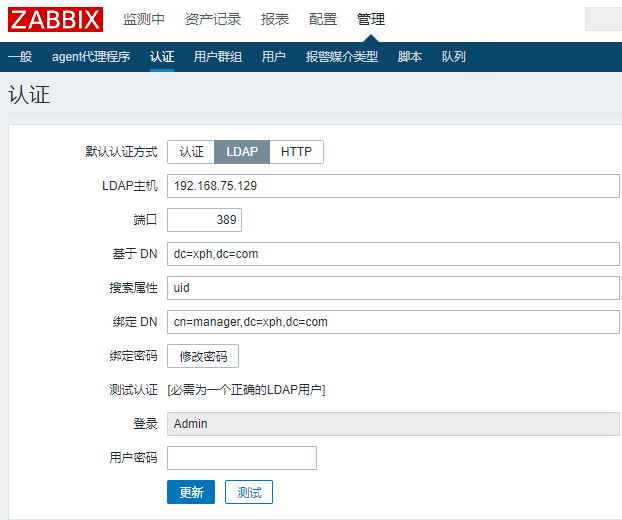Viewport: 622px width, 520px height.
Task: Click the 更新 button
Action: click(191, 492)
